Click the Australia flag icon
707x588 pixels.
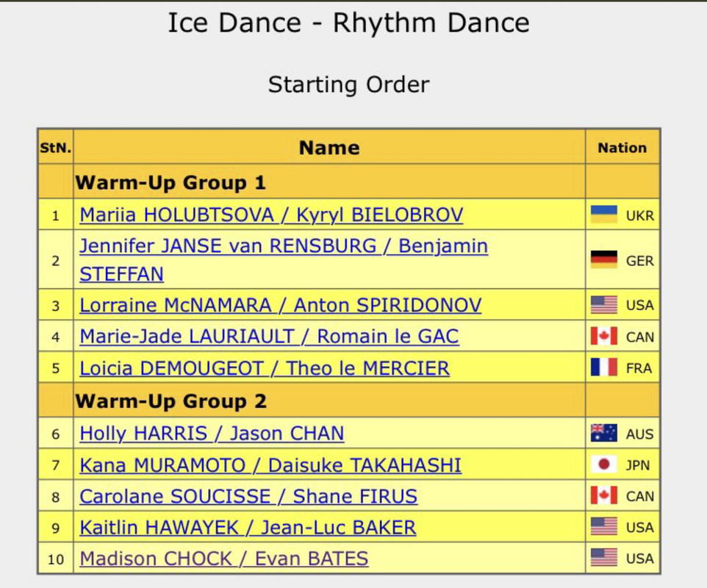tap(604, 434)
